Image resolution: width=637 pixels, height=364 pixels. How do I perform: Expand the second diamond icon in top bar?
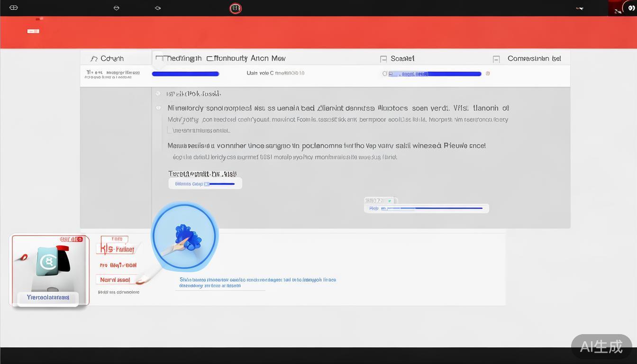pyautogui.click(x=117, y=8)
